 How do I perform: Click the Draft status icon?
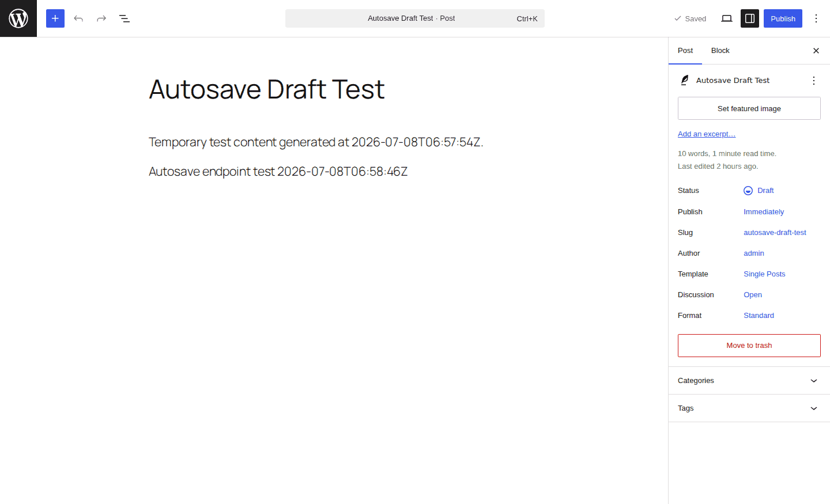pos(748,191)
